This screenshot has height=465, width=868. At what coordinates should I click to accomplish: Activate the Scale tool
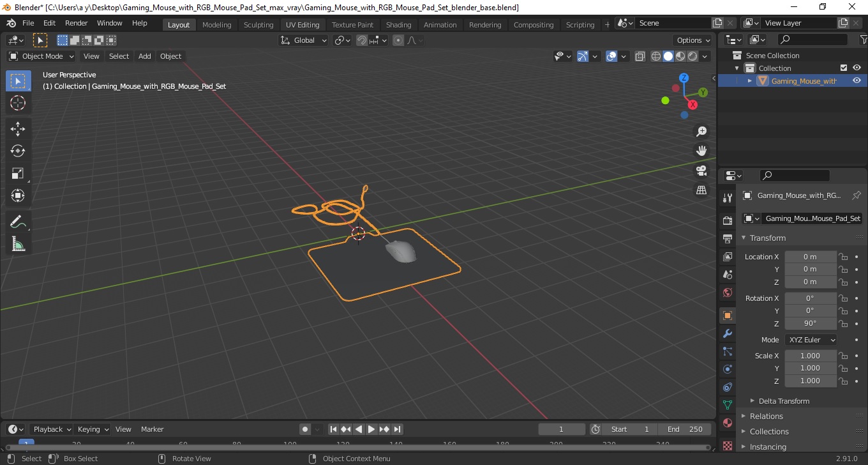18,174
